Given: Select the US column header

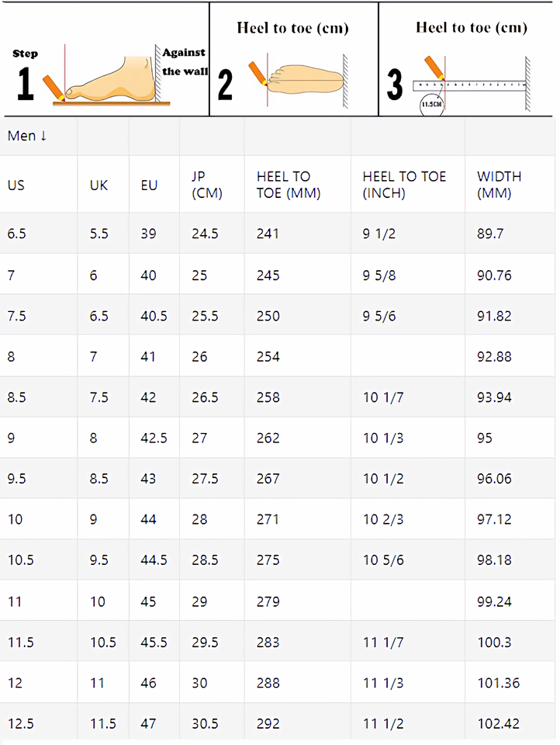Looking at the screenshot, I should (x=16, y=185).
